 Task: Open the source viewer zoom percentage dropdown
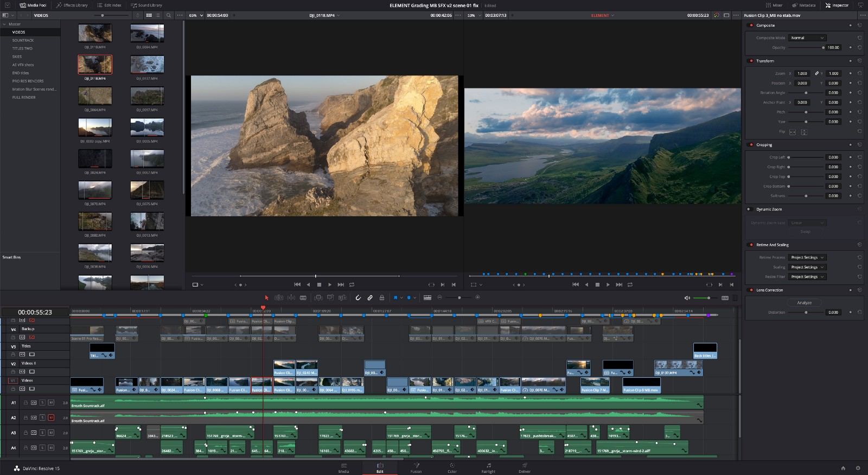pos(195,15)
